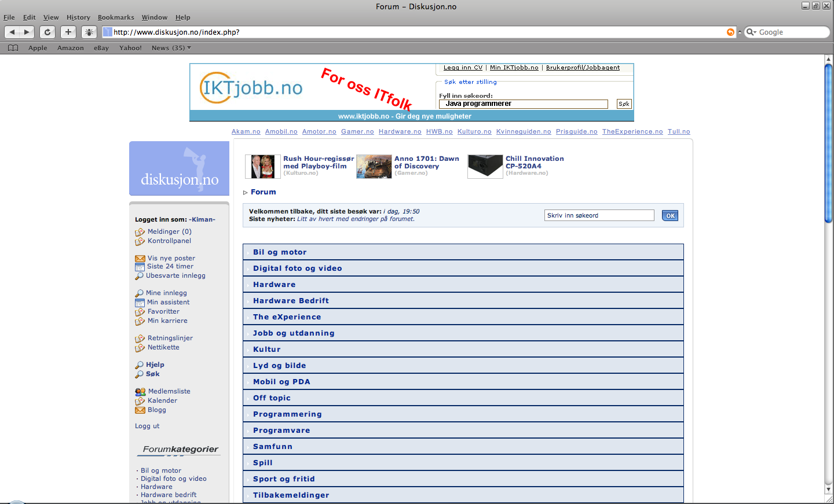Open the Help menu
Screen dimensions: 834x504
(183, 17)
